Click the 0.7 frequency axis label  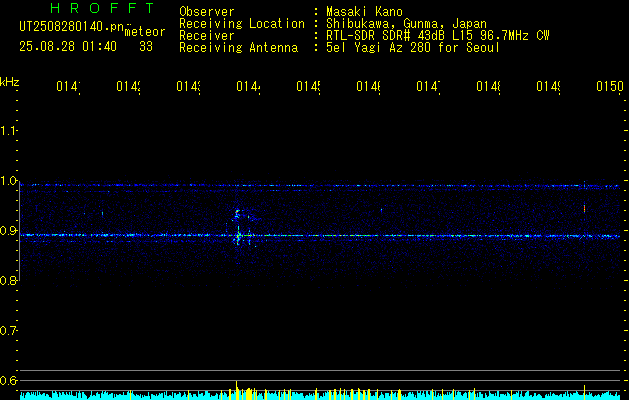8,331
